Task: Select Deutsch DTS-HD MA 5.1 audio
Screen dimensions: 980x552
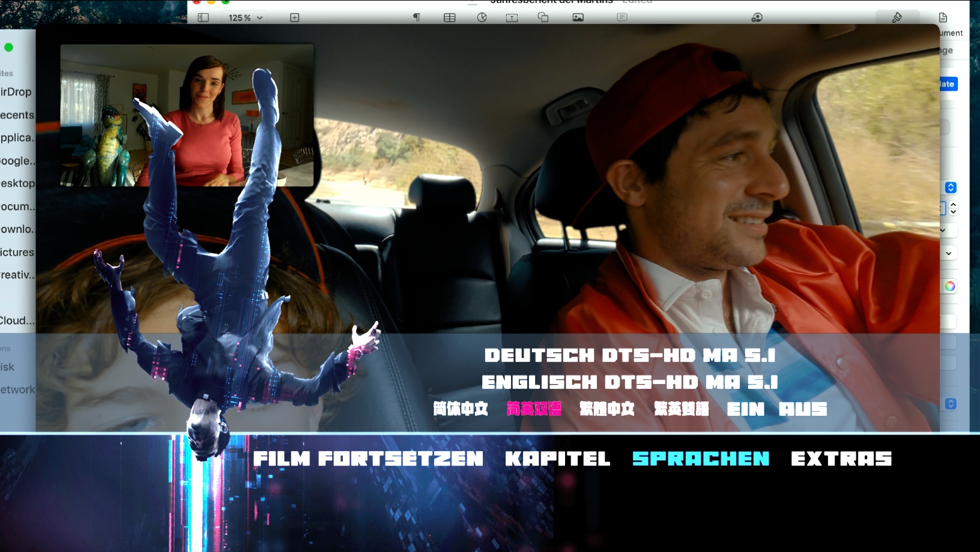Action: point(630,355)
